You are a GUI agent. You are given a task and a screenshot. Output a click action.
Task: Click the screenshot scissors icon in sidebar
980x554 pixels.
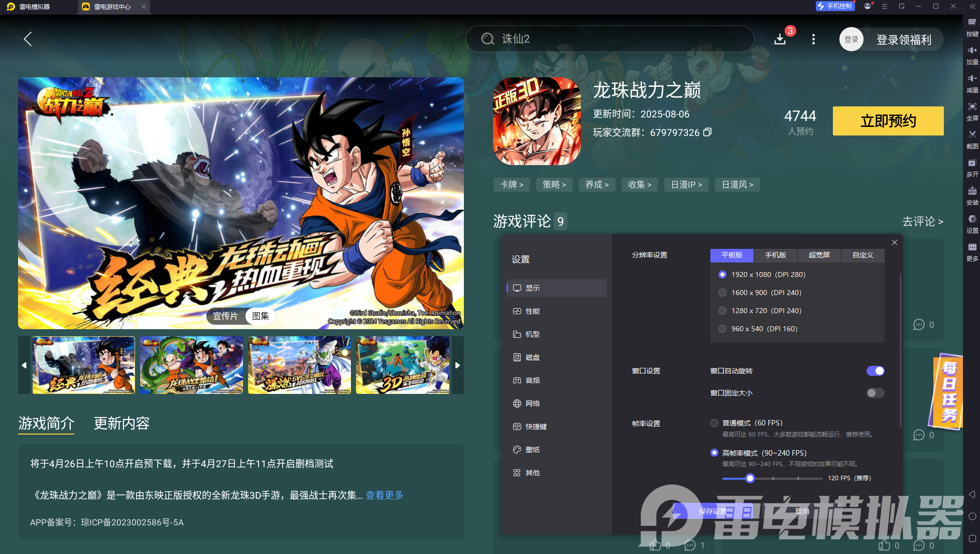point(972,134)
